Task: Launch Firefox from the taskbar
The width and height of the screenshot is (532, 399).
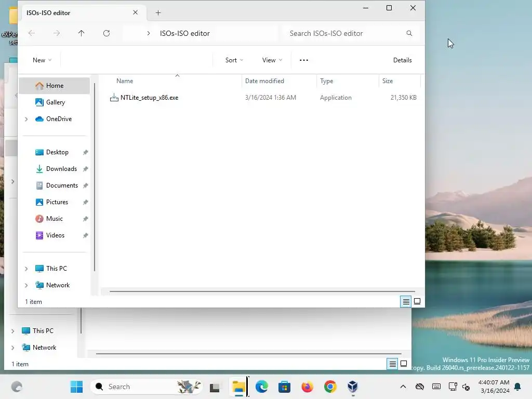Action: 308,387
